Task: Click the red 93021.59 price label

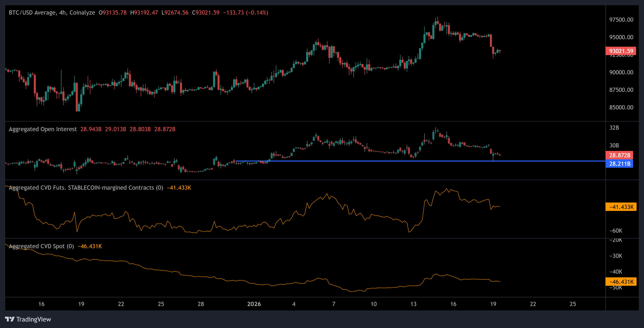Action: [621, 51]
